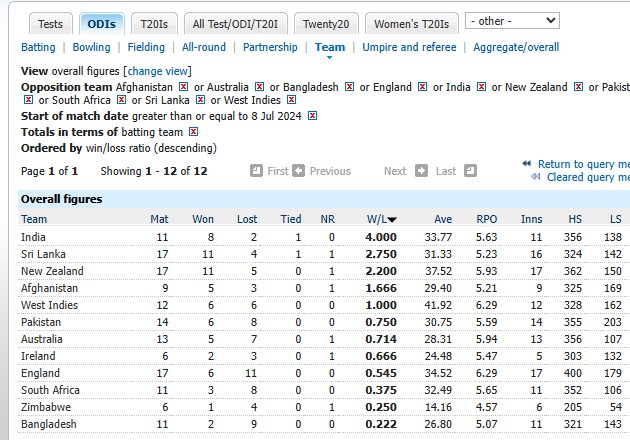Sort by the Tied column header
This screenshot has width=630, height=440.
coord(291,219)
